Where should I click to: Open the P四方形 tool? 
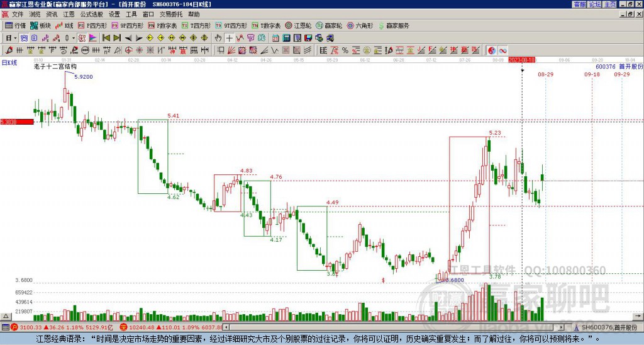point(92,25)
